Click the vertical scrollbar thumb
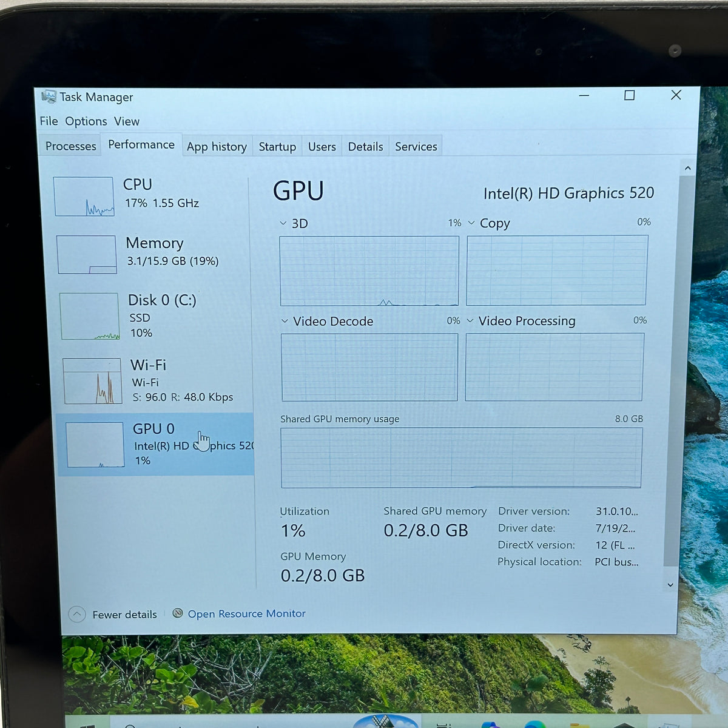The width and height of the screenshot is (728, 728). [x=678, y=370]
